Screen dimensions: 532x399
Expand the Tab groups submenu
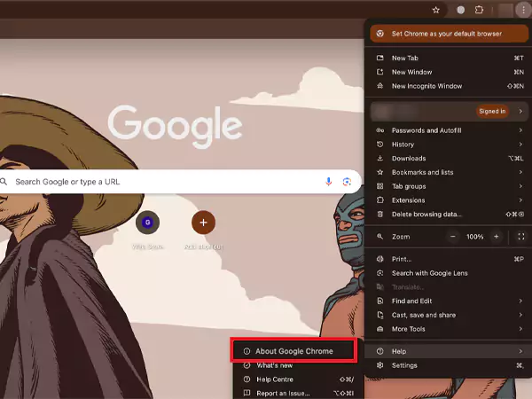tap(449, 186)
